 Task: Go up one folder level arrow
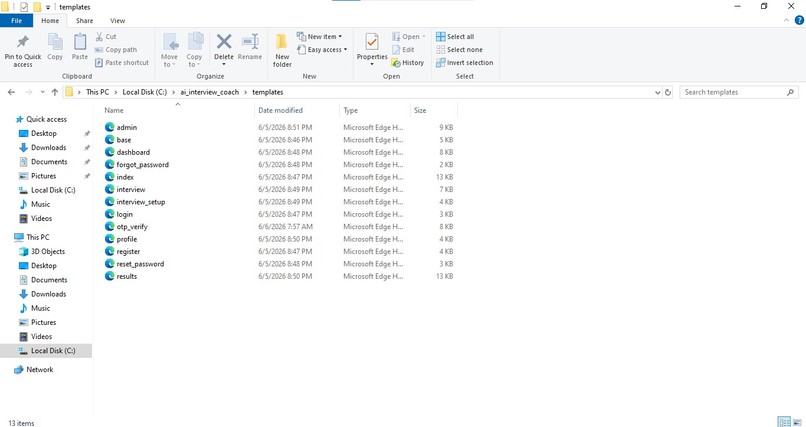coord(55,92)
